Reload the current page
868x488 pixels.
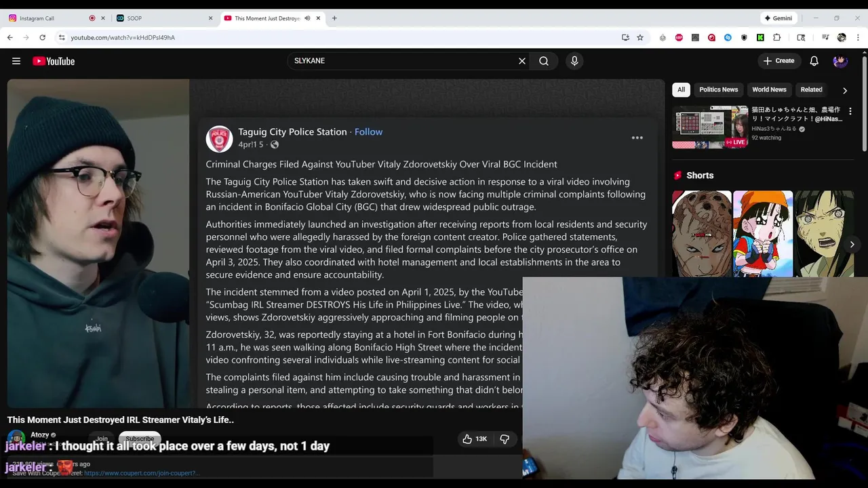pyautogui.click(x=42, y=37)
